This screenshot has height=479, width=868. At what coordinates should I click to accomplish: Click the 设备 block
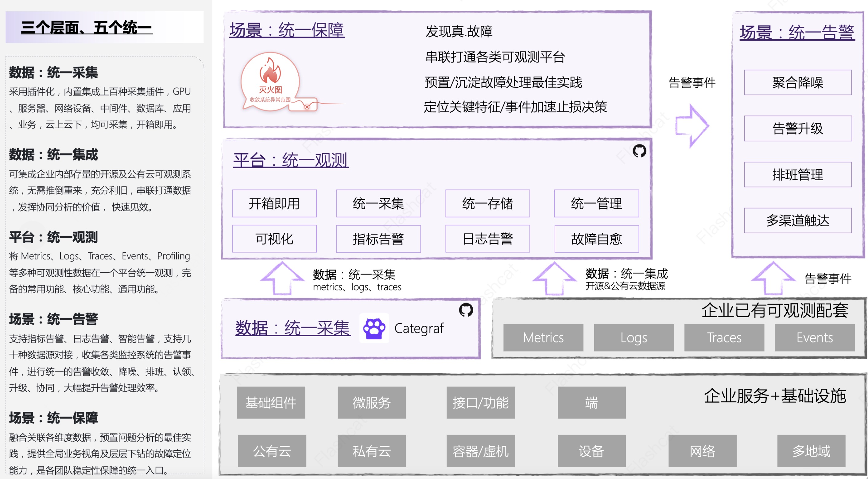click(x=591, y=451)
